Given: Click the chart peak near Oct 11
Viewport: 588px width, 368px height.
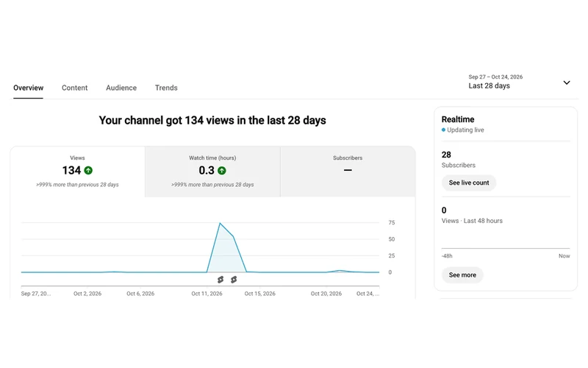Looking at the screenshot, I should 220,224.
